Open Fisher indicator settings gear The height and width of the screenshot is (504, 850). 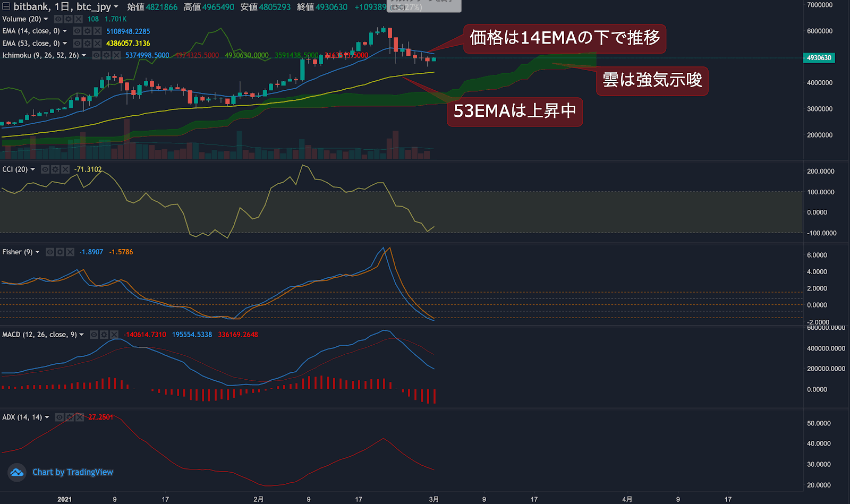(59, 252)
